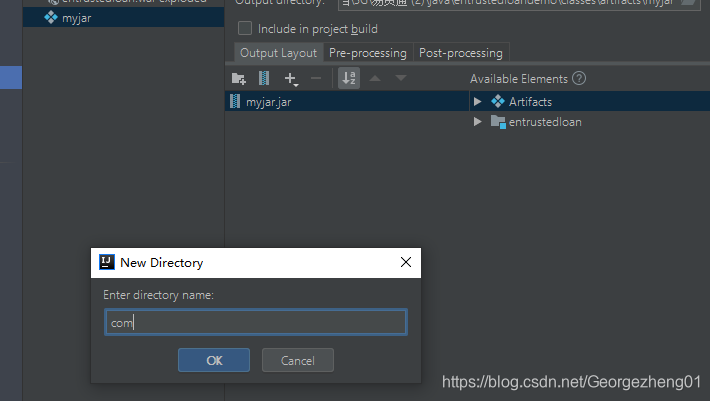
Task: Click the entrustedloan module folder icon
Action: pyautogui.click(x=498, y=122)
